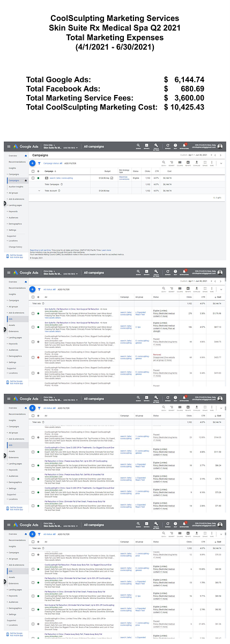This screenshot has width=230, height=644.
Task: Click the Segment icon above the Campaigns table
Action: 172,163
